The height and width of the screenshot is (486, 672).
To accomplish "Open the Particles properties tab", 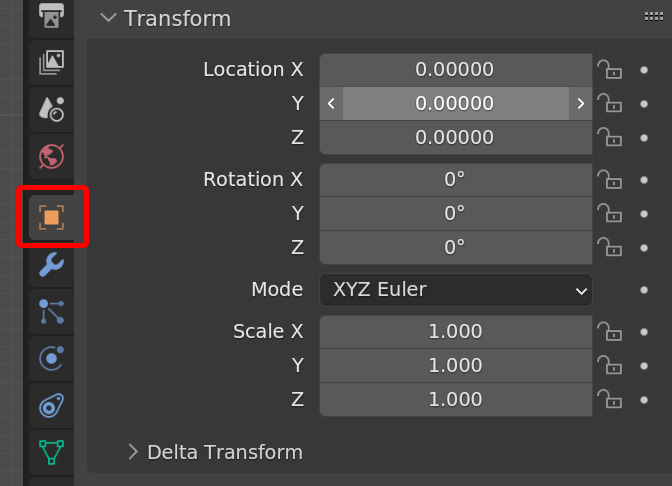I will pyautogui.click(x=51, y=312).
